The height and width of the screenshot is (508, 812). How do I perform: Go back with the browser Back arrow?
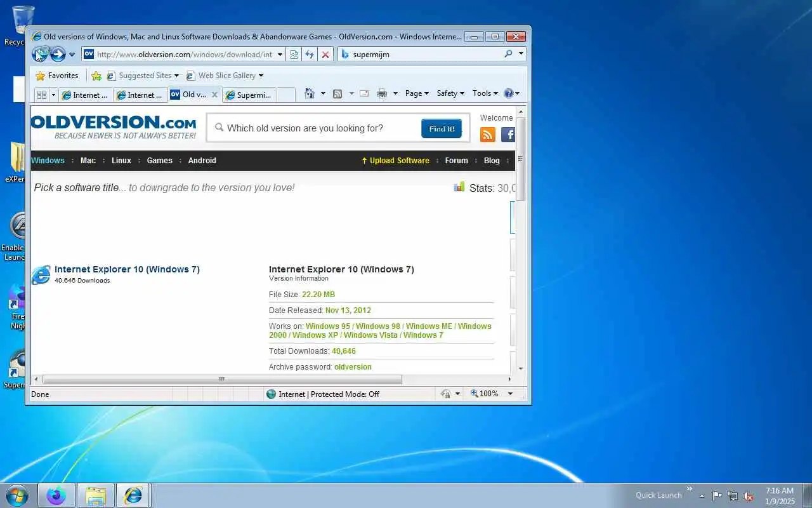tap(40, 54)
